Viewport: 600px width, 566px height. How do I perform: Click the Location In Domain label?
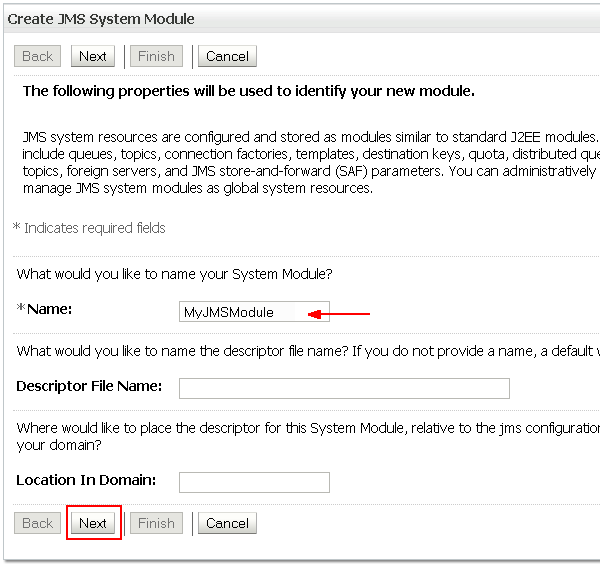pyautogui.click(x=86, y=480)
